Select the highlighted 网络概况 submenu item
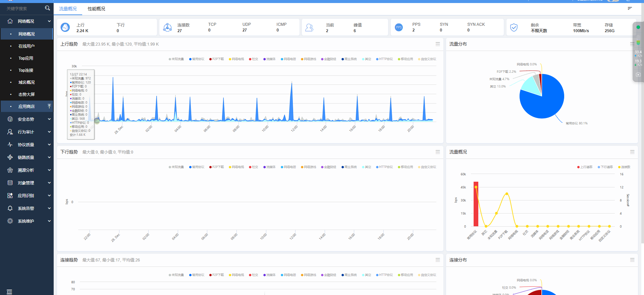The height and width of the screenshot is (295, 644). pyautogui.click(x=27, y=34)
